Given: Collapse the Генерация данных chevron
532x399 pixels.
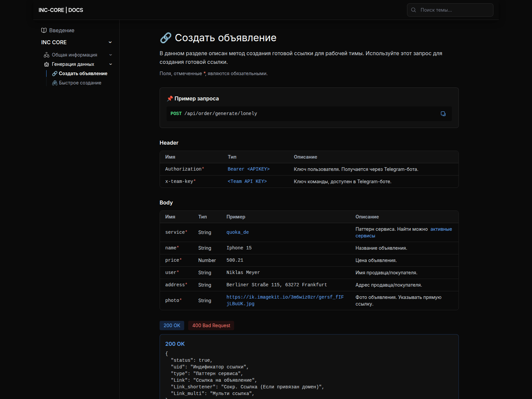Looking at the screenshot, I should (111, 64).
